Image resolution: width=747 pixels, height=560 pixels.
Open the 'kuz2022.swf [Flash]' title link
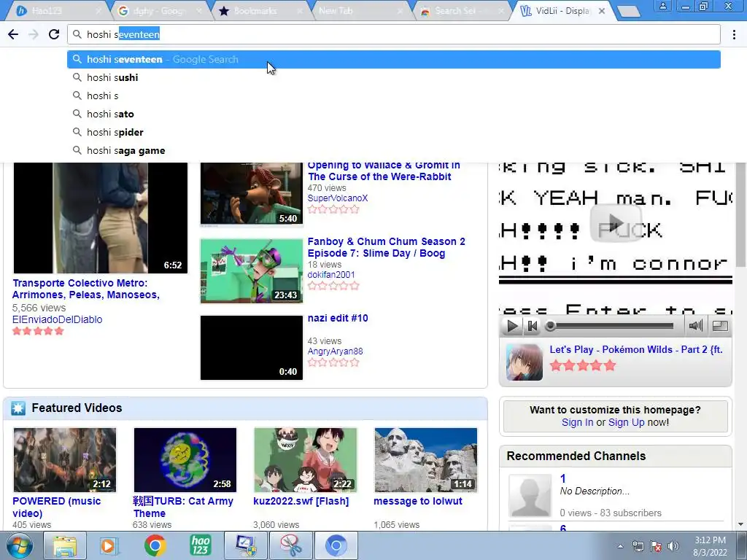301,501
